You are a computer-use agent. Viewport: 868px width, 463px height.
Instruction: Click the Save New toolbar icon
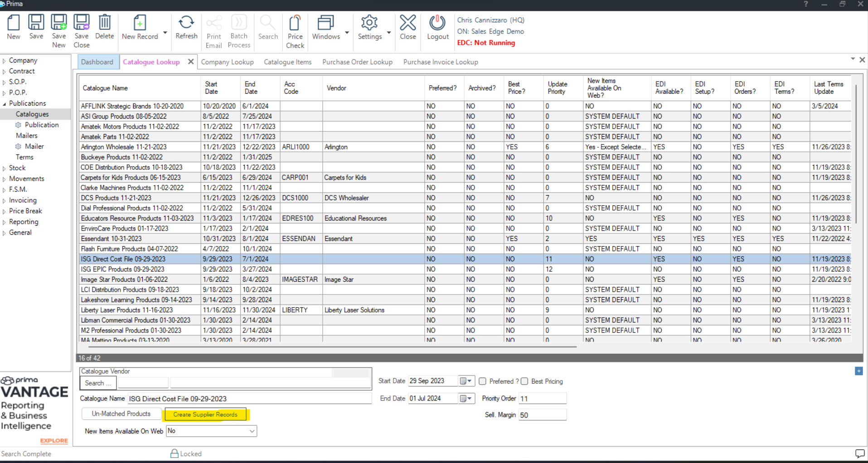tap(59, 23)
